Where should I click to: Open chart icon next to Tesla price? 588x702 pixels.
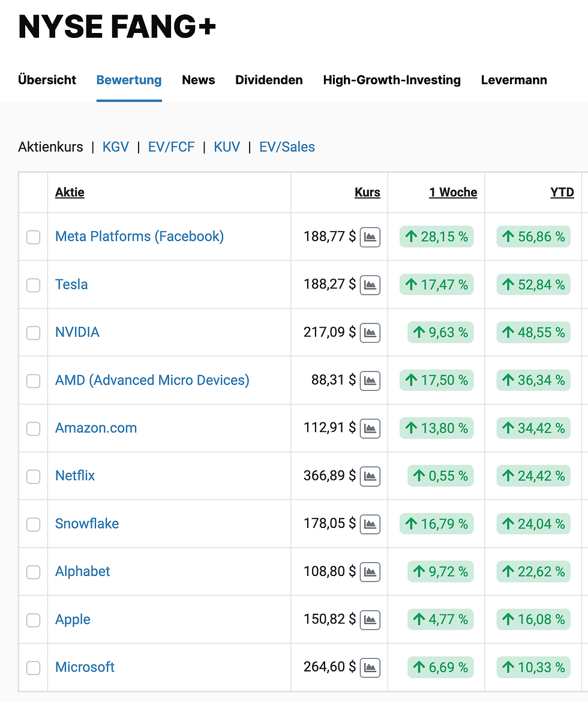pyautogui.click(x=370, y=285)
